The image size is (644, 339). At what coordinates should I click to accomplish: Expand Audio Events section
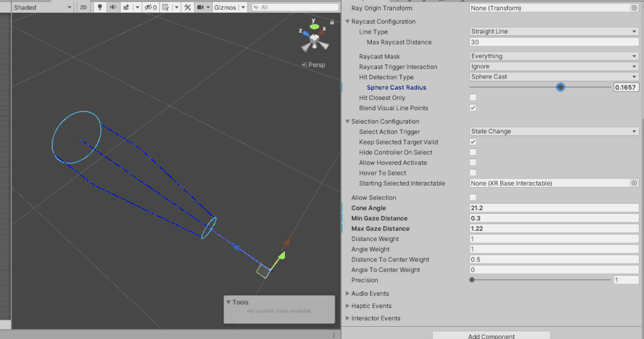tap(347, 293)
